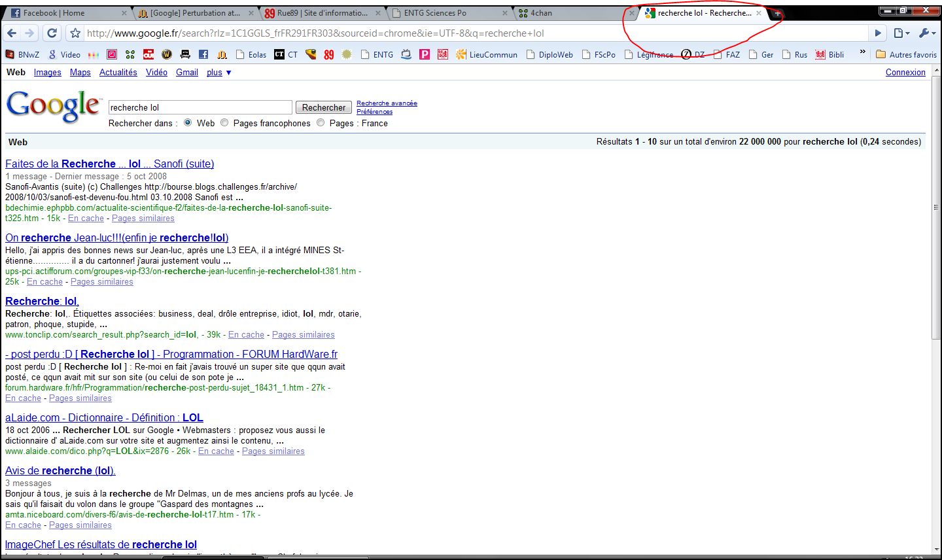This screenshot has width=942, height=560.
Task: Open the red 89 Rue89 bookmark icon
Action: 328,54
